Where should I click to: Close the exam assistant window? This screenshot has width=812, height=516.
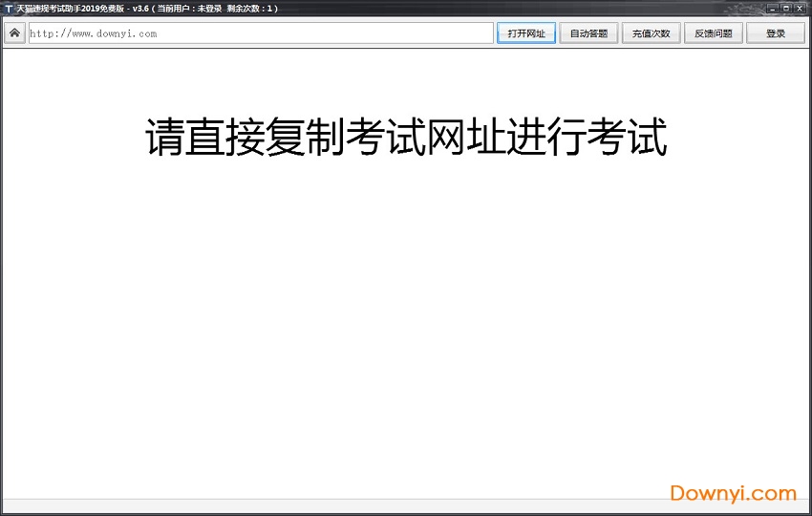(x=800, y=8)
